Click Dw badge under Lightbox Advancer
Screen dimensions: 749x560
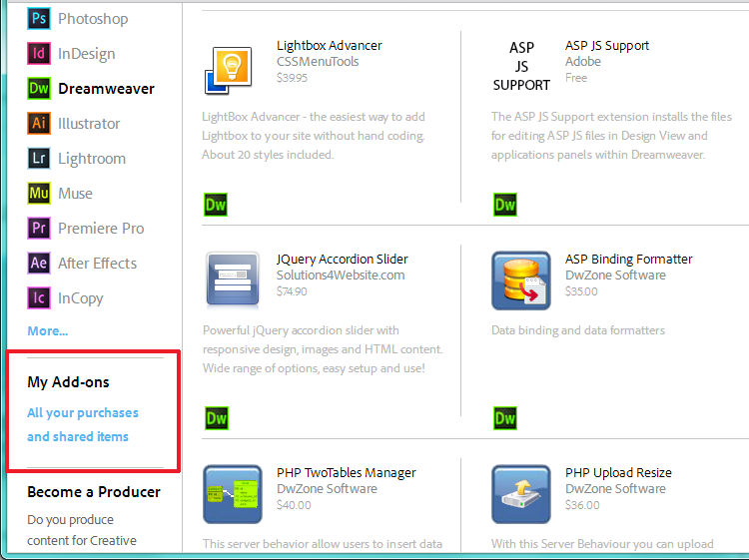[x=216, y=205]
